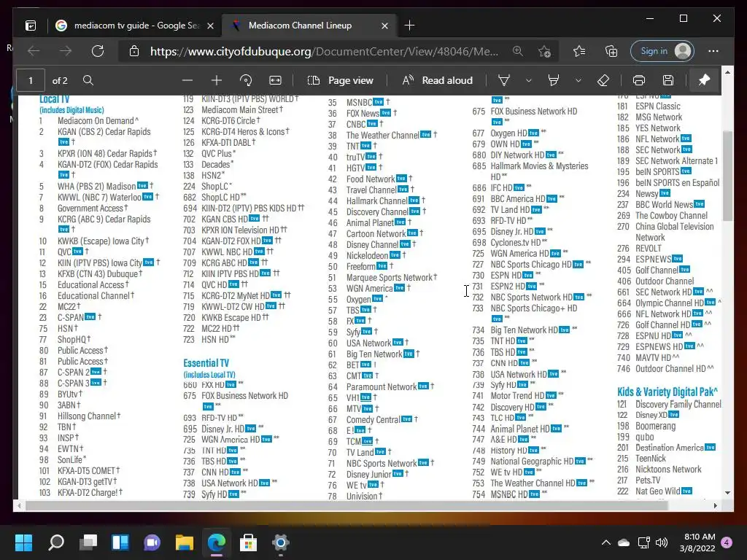The height and width of the screenshot is (560, 747).
Task: Print the PDF document
Action: point(639,80)
